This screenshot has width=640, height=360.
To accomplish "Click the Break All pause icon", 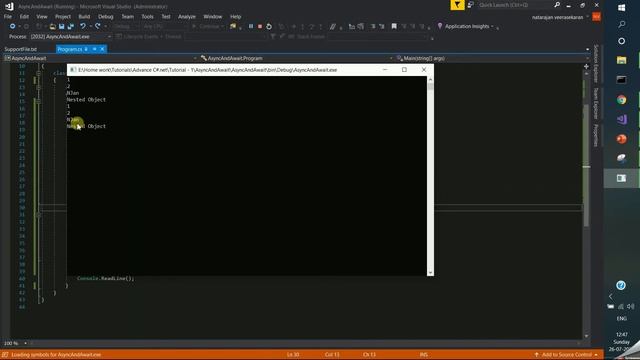I will [251, 26].
